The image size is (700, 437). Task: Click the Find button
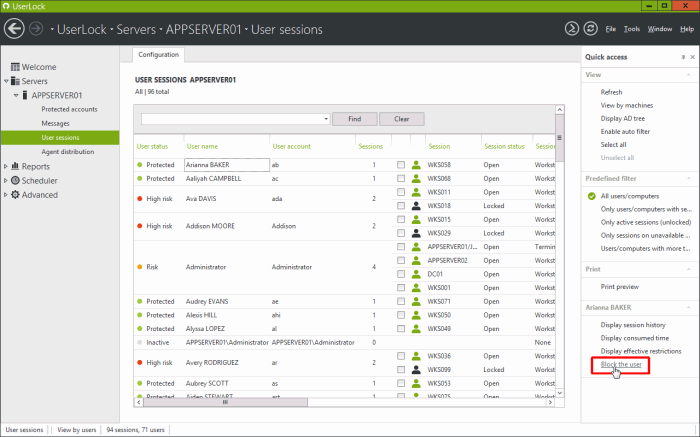[x=354, y=119]
